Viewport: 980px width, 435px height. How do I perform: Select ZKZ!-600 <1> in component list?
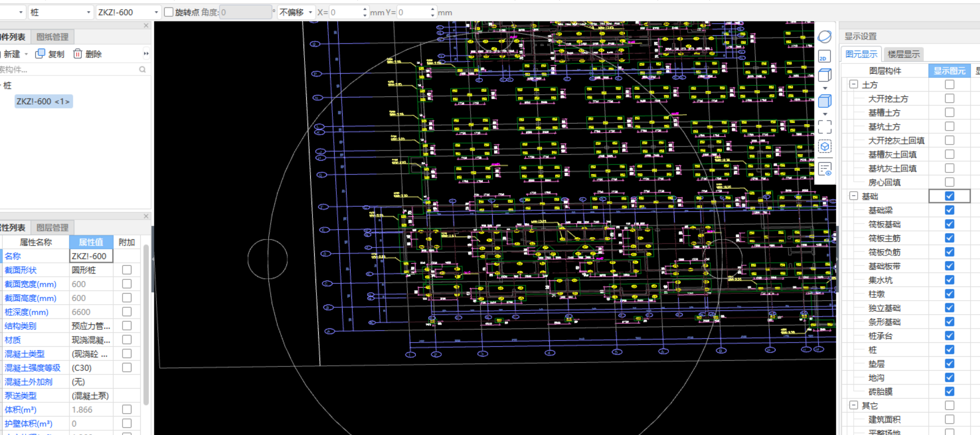click(43, 101)
